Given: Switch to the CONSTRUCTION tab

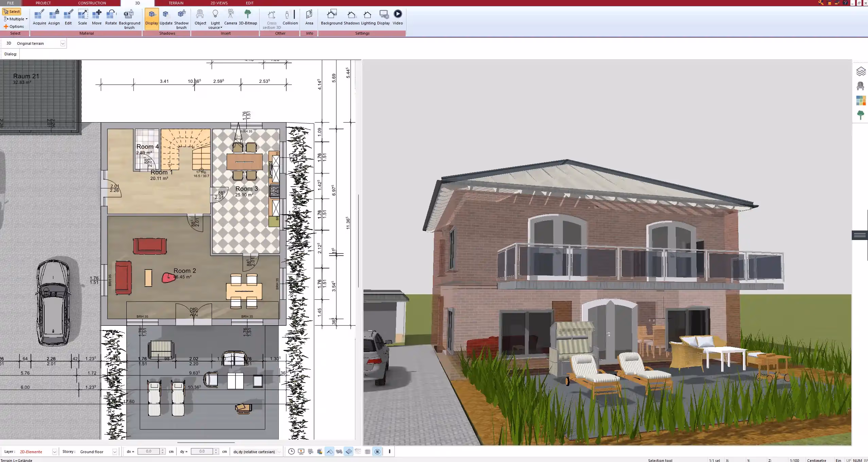Looking at the screenshot, I should click(x=92, y=3).
